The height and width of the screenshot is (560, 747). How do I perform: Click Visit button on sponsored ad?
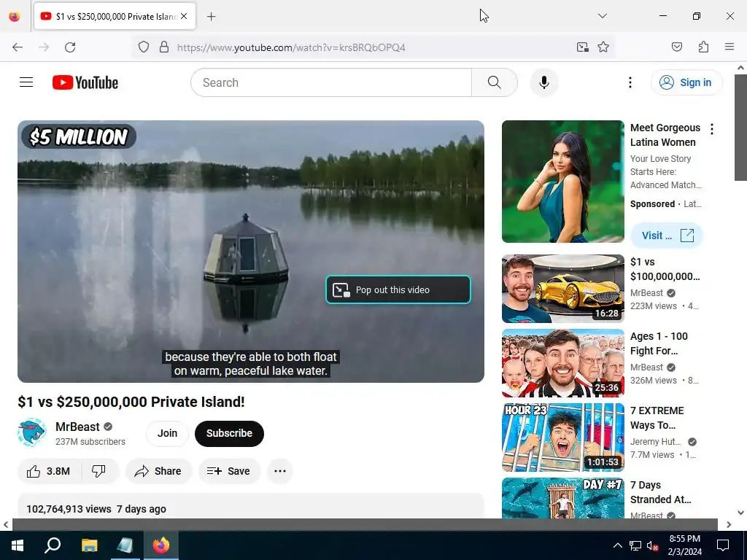pyautogui.click(x=667, y=236)
